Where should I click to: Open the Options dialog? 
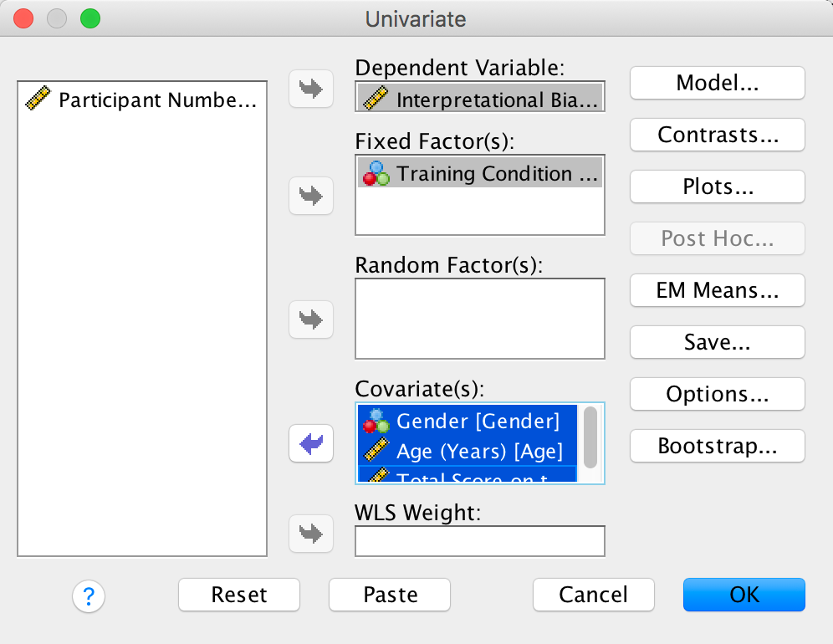(717, 394)
